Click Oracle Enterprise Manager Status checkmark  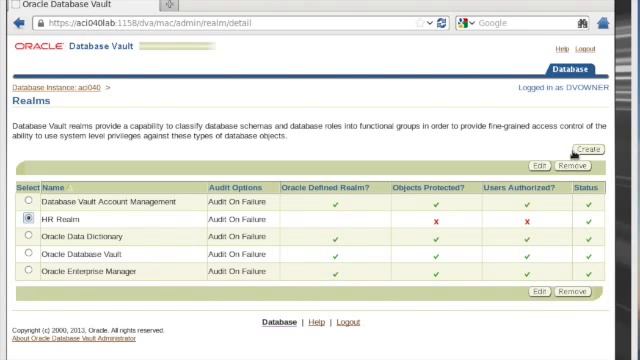[x=589, y=274]
